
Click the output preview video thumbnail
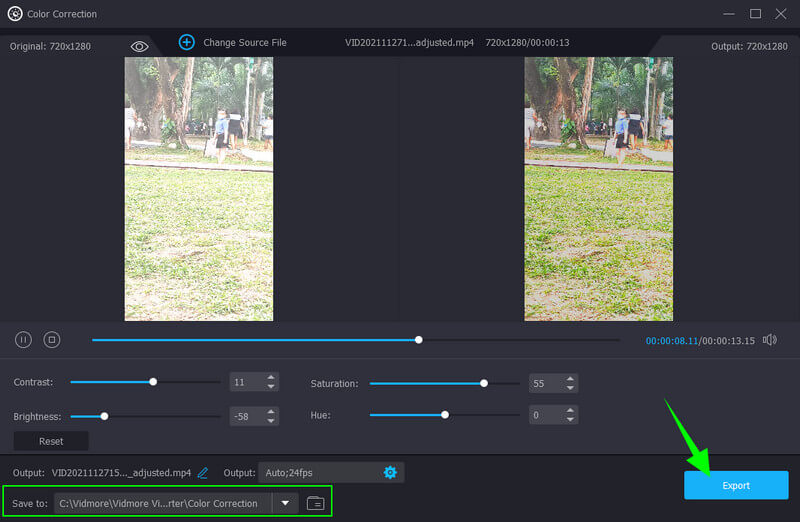tap(599, 188)
